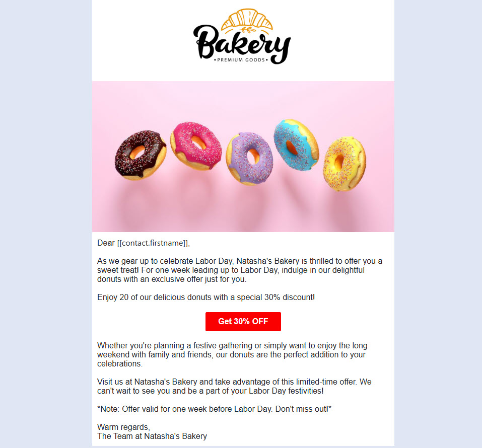Select "The Team at Natasha's Bakery" signature
The width and height of the screenshot is (482, 448).
[x=152, y=436]
